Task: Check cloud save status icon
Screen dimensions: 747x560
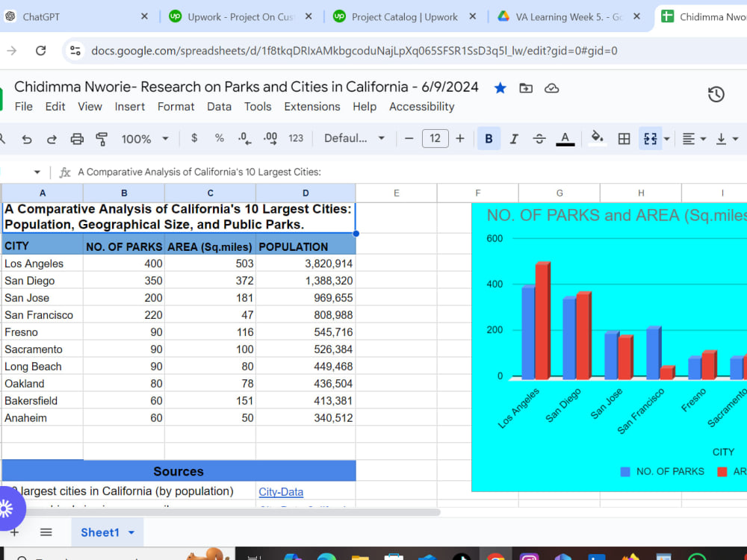Action: point(552,88)
